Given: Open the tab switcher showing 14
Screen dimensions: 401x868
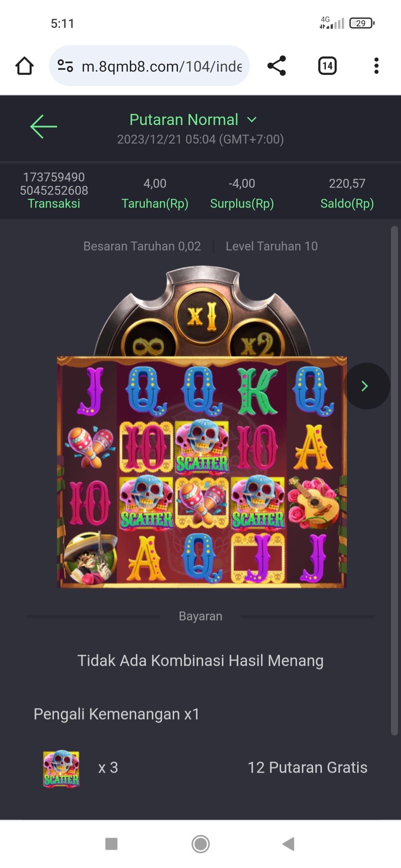Looking at the screenshot, I should coord(327,66).
